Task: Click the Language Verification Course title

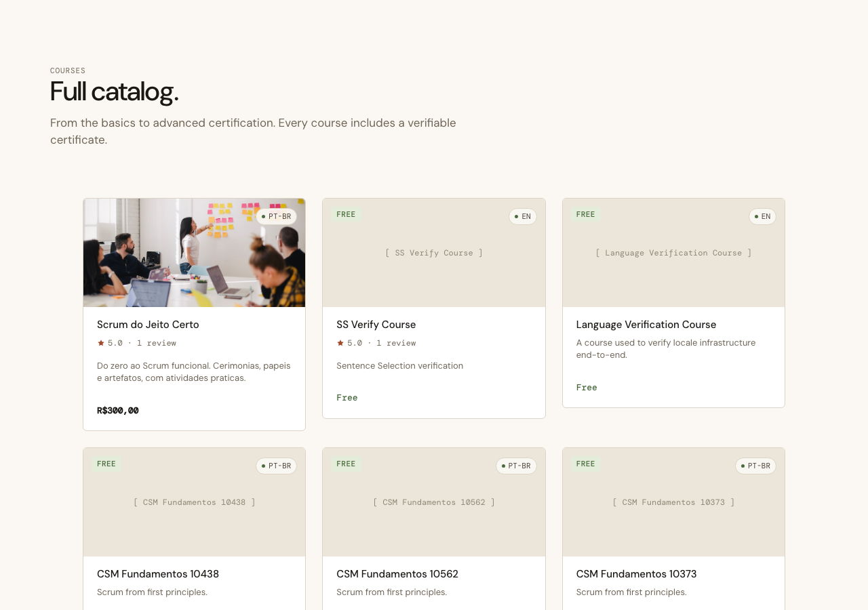Action: (x=646, y=325)
